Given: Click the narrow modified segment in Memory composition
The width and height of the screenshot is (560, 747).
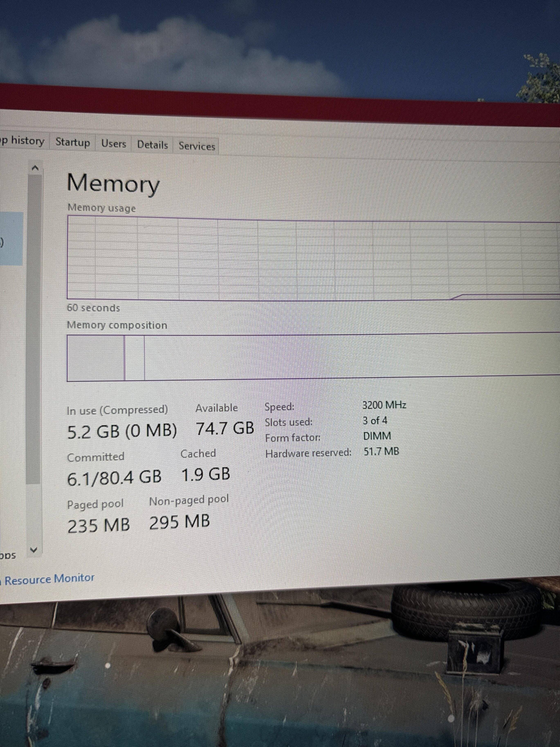Looking at the screenshot, I should pos(135,358).
